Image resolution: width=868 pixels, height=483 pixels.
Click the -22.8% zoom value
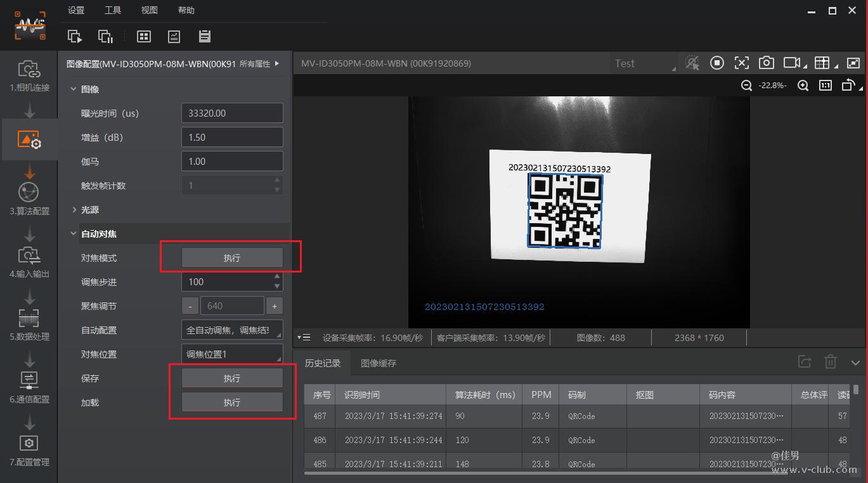pos(773,86)
